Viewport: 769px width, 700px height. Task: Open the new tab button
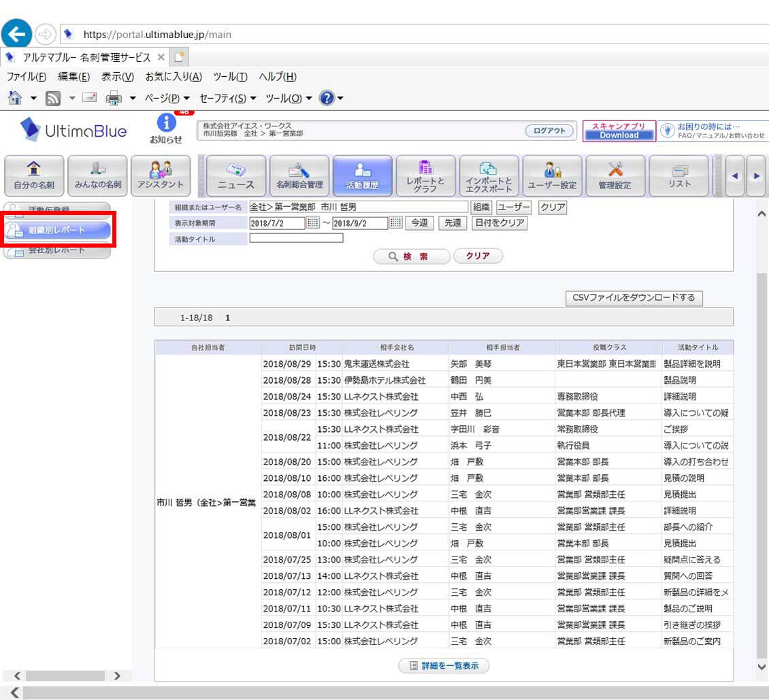(x=180, y=57)
